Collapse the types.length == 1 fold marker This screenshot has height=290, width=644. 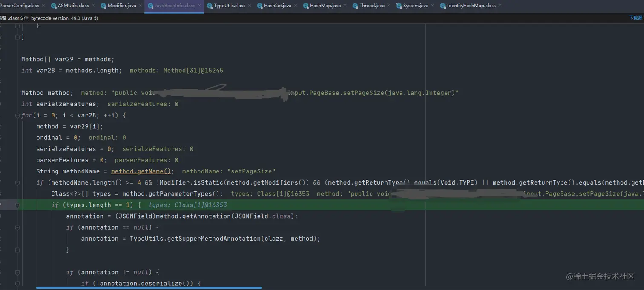coord(17,205)
